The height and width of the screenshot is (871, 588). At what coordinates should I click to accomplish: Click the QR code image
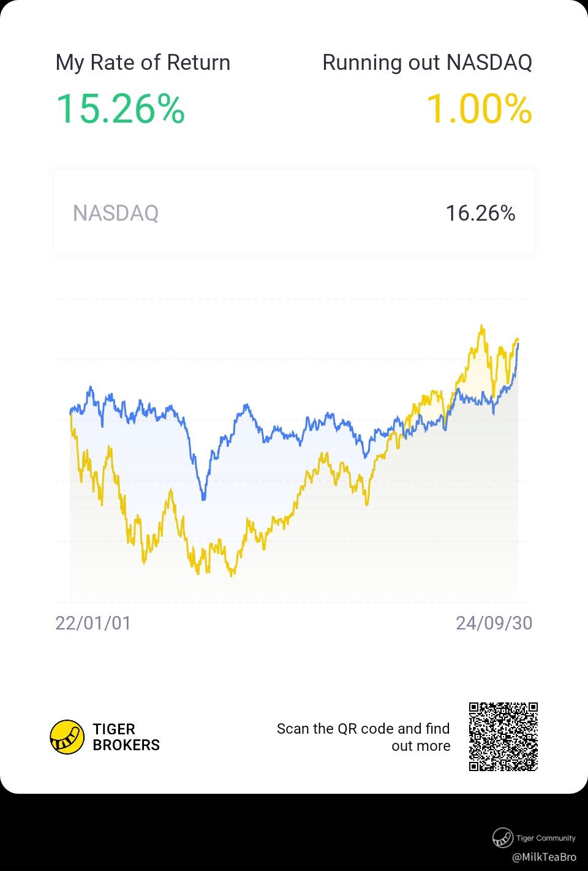pyautogui.click(x=503, y=737)
